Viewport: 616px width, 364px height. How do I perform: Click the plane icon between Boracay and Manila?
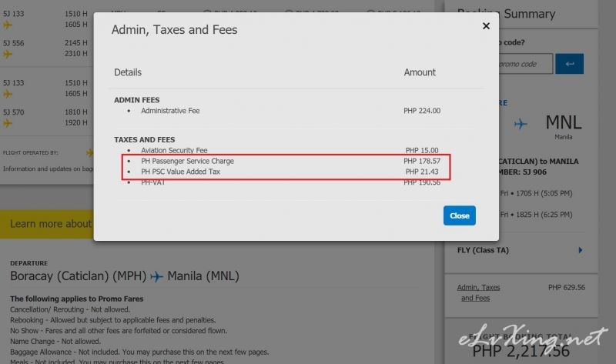click(x=157, y=276)
